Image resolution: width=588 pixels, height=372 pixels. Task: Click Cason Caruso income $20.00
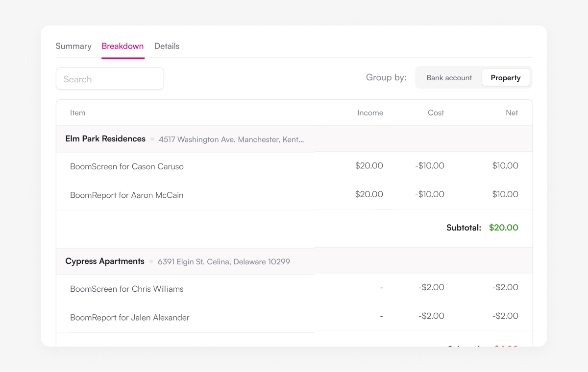[x=369, y=166]
